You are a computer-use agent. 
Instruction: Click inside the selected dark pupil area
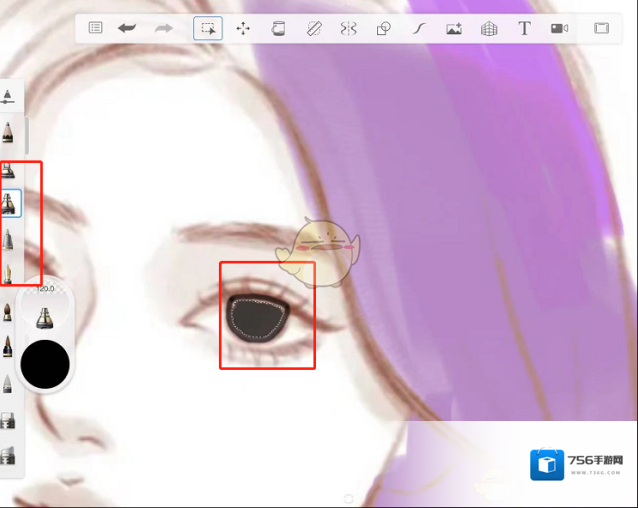pos(259,316)
